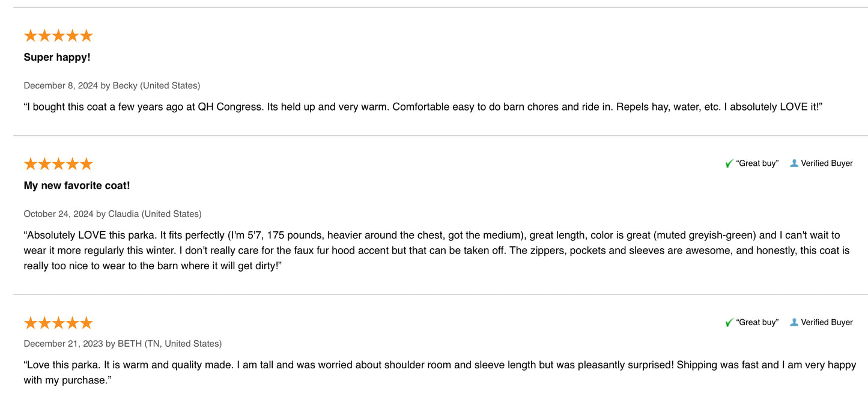Click the "Great buy" label on Claudia's review
868x408 pixels.
tap(757, 163)
